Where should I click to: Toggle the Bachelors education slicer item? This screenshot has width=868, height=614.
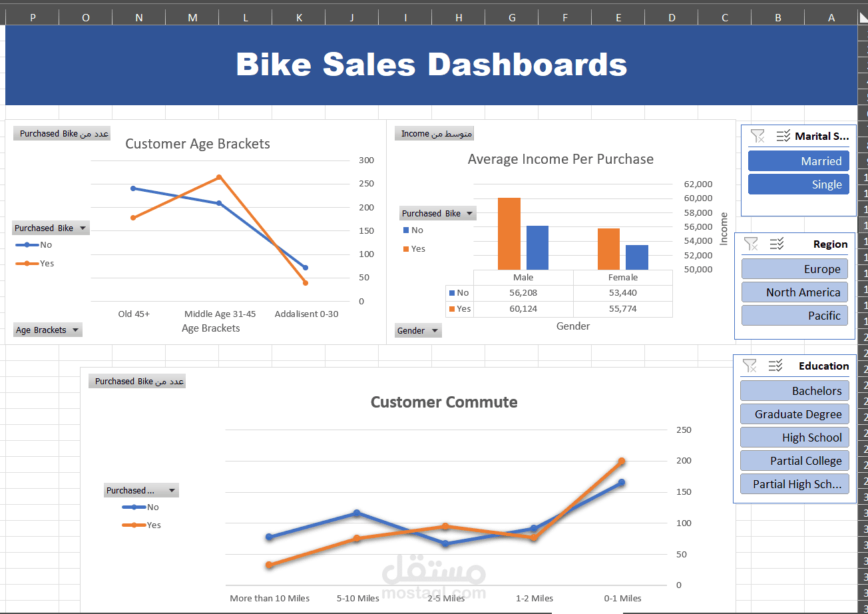point(794,391)
